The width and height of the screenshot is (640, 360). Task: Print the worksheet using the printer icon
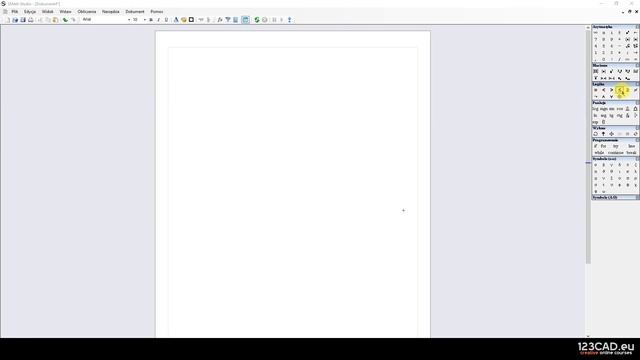(31, 20)
